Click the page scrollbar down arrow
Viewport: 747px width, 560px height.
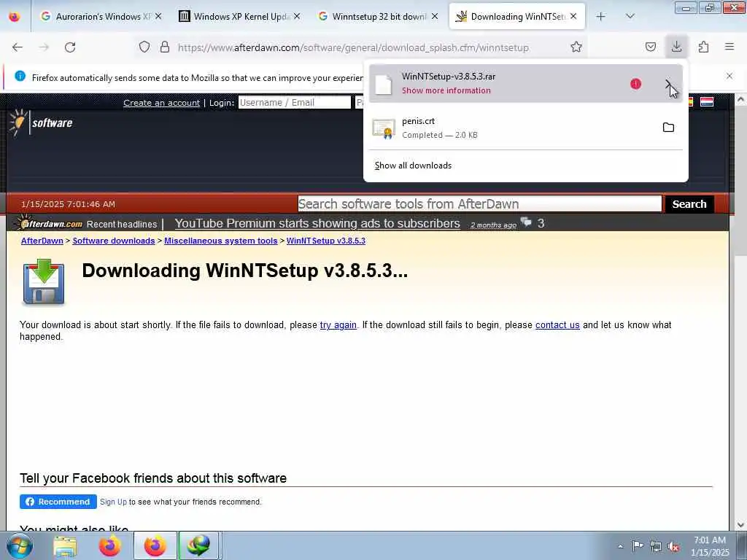click(740, 525)
